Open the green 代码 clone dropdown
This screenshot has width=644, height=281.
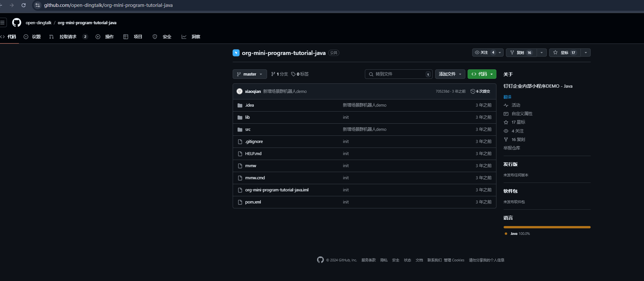[x=482, y=74]
